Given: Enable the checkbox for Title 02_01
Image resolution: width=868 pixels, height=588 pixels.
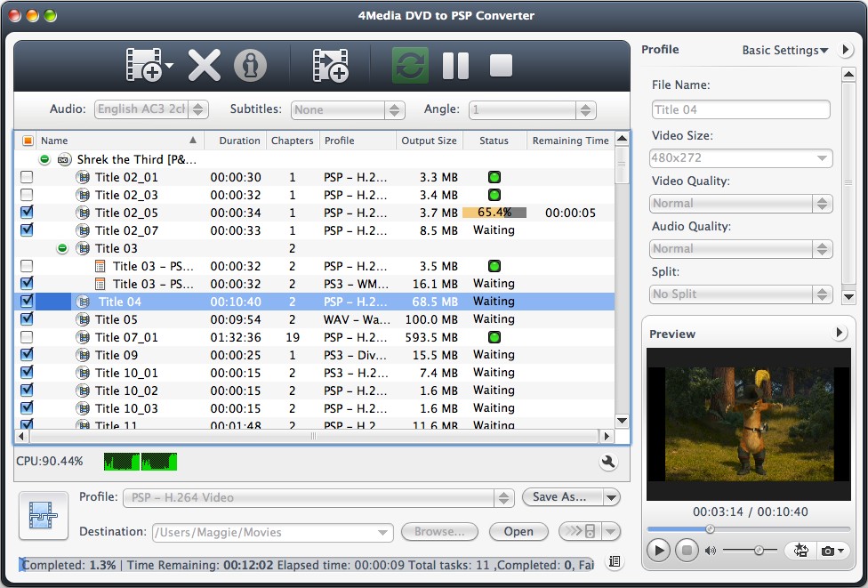Looking at the screenshot, I should pyautogui.click(x=27, y=176).
